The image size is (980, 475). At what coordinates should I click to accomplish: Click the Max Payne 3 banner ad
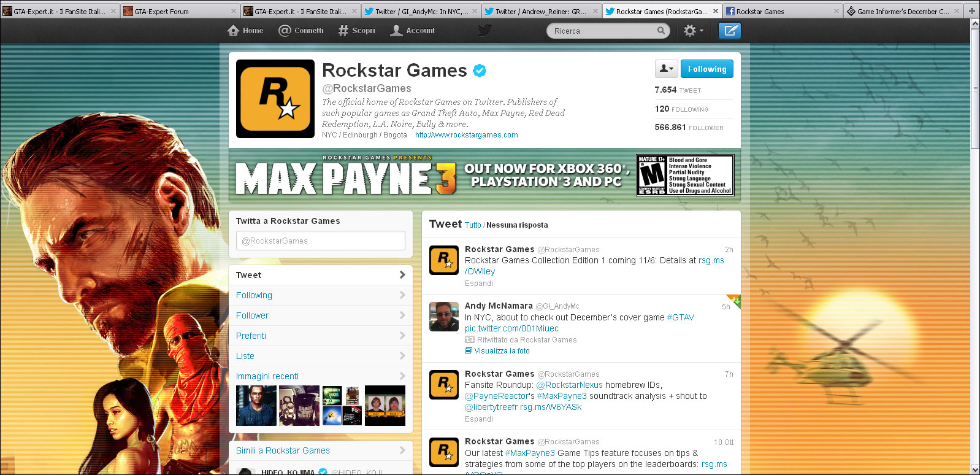[484, 176]
